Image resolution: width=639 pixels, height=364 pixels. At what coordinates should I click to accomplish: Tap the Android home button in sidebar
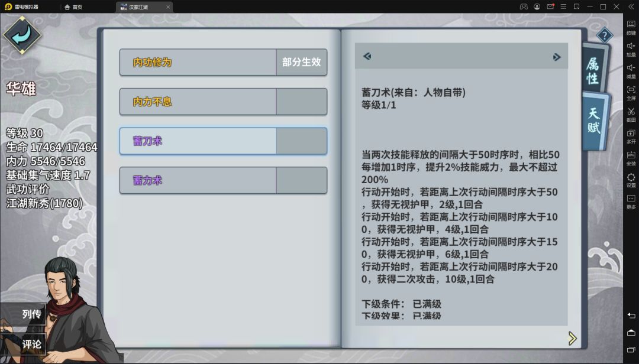pyautogui.click(x=631, y=333)
